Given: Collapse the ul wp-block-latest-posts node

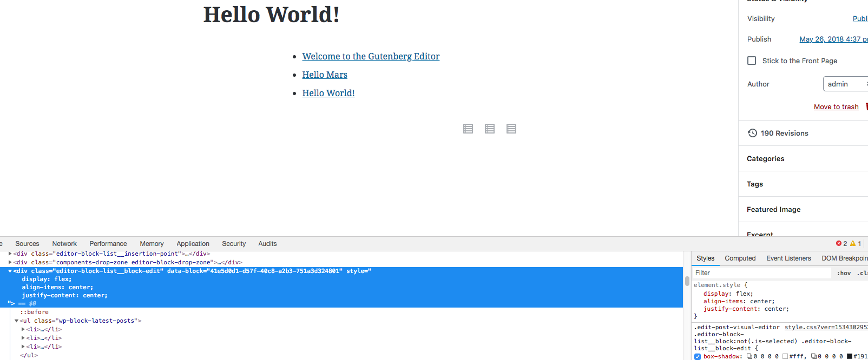Looking at the screenshot, I should click(x=17, y=321).
